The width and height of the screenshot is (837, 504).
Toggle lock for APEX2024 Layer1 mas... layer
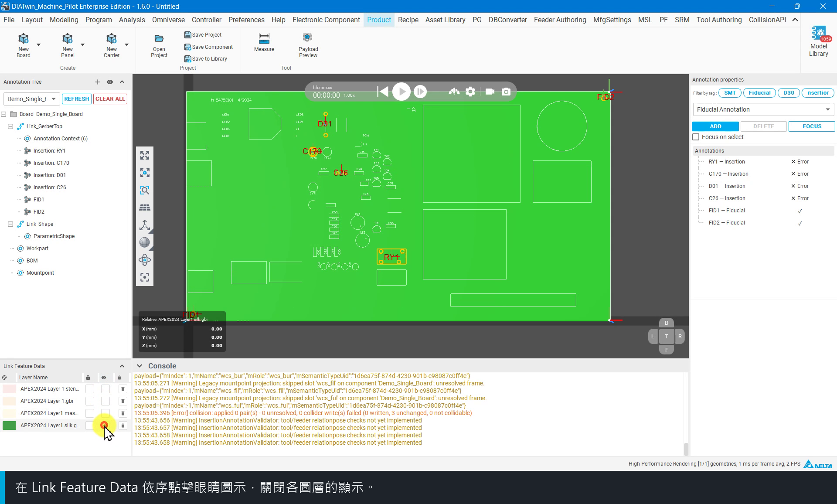tap(90, 413)
